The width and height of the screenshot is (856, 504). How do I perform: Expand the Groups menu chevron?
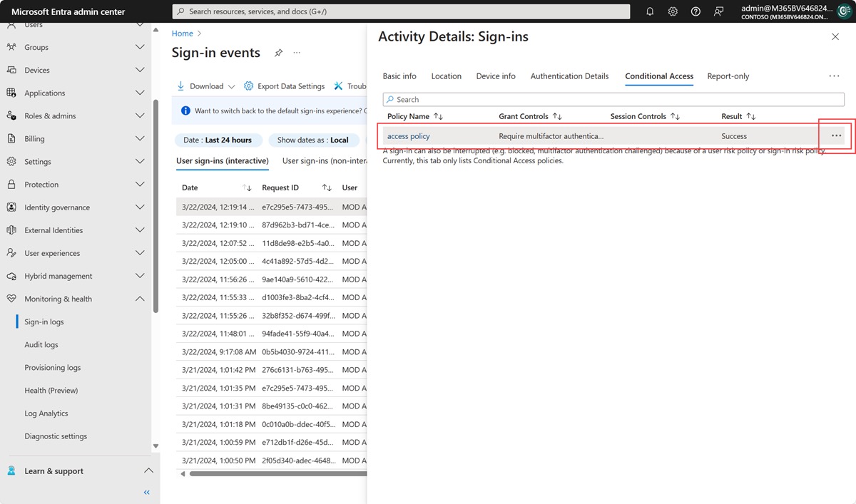(x=140, y=47)
